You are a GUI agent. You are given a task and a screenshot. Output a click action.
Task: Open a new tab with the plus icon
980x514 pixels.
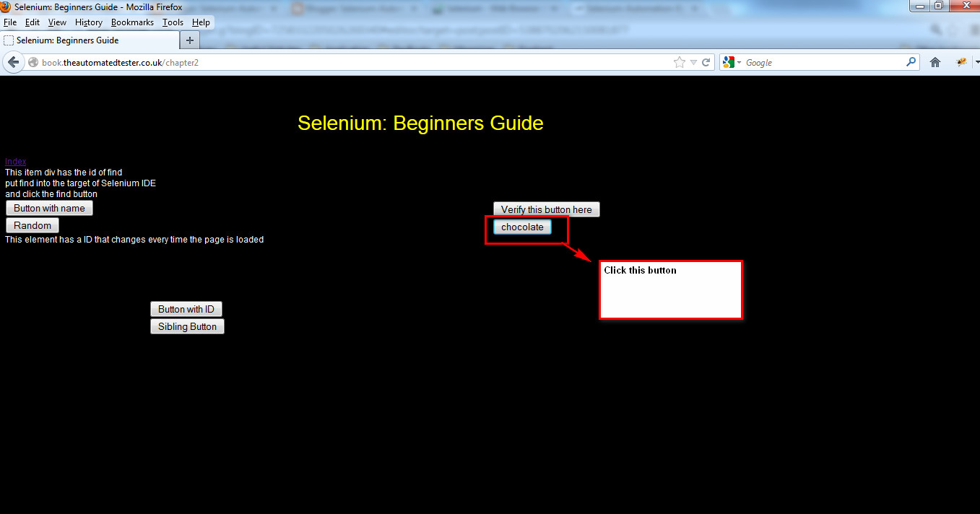[189, 40]
